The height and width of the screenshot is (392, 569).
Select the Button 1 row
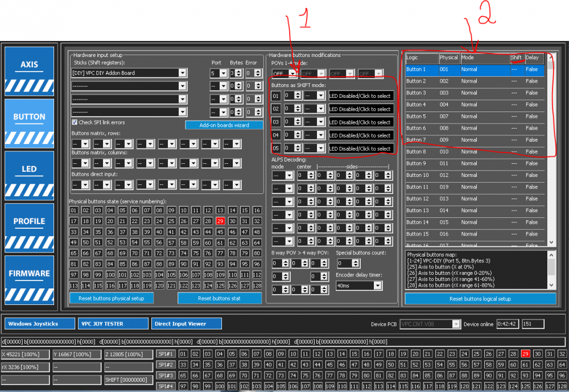pyautogui.click(x=475, y=69)
